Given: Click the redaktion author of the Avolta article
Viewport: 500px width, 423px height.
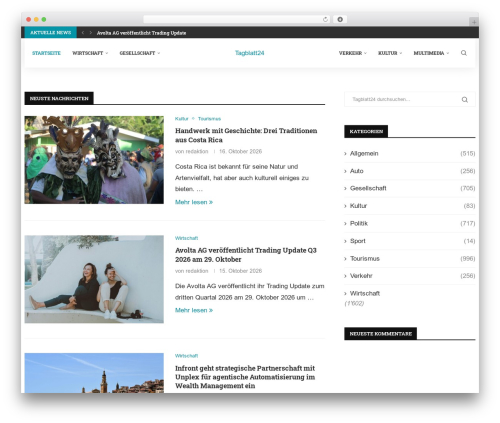Looking at the screenshot, I should click(197, 271).
